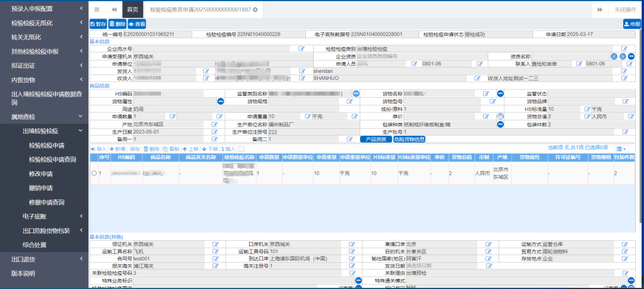Click the 删除 trash icon in top toolbar
The image size is (644, 289).
click(117, 24)
